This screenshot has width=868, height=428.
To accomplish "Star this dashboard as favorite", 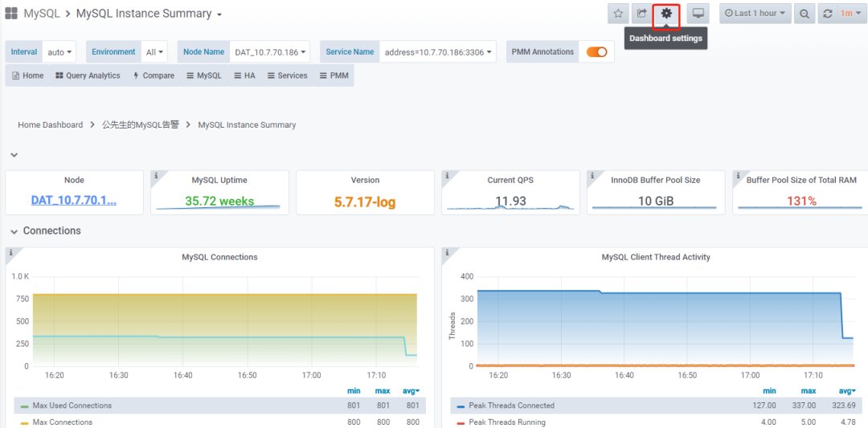I will 618,14.
